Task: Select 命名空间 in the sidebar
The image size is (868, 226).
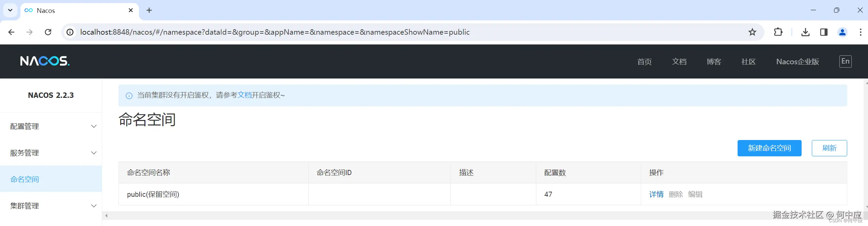Action: (51, 179)
